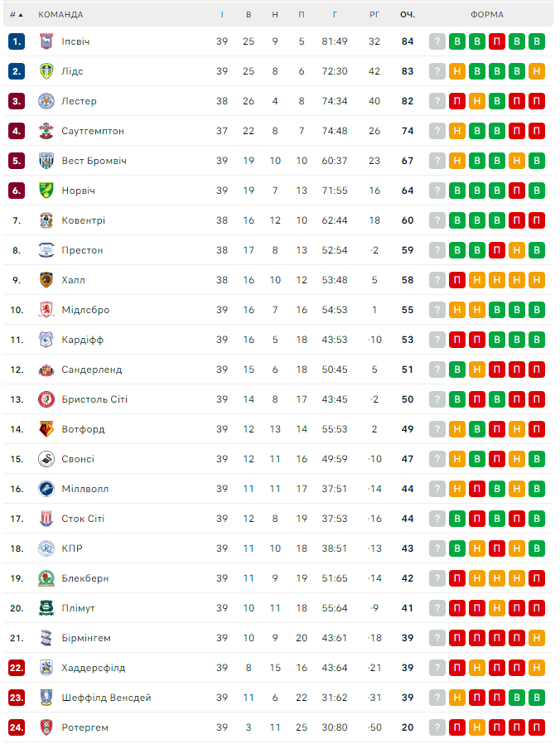560x744 pixels.
Task: Sort table by the # position arrow
Action: (x=20, y=15)
